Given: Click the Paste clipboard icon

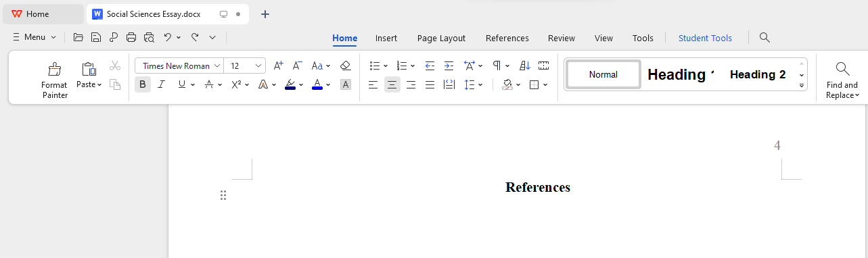Looking at the screenshot, I should pyautogui.click(x=89, y=70).
